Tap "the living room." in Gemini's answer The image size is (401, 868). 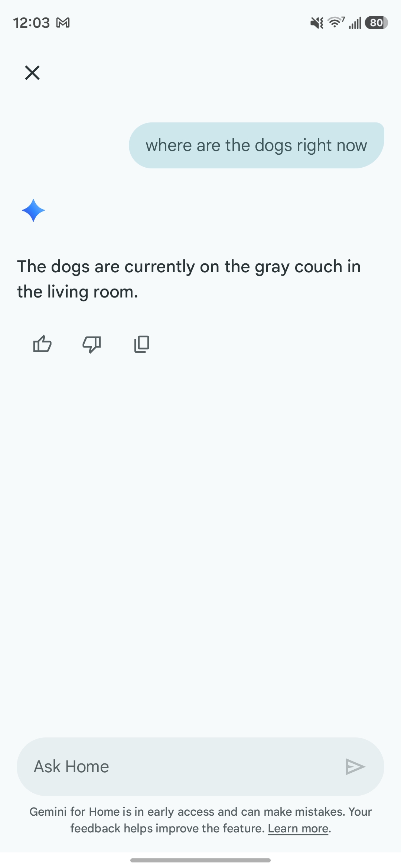78,292
